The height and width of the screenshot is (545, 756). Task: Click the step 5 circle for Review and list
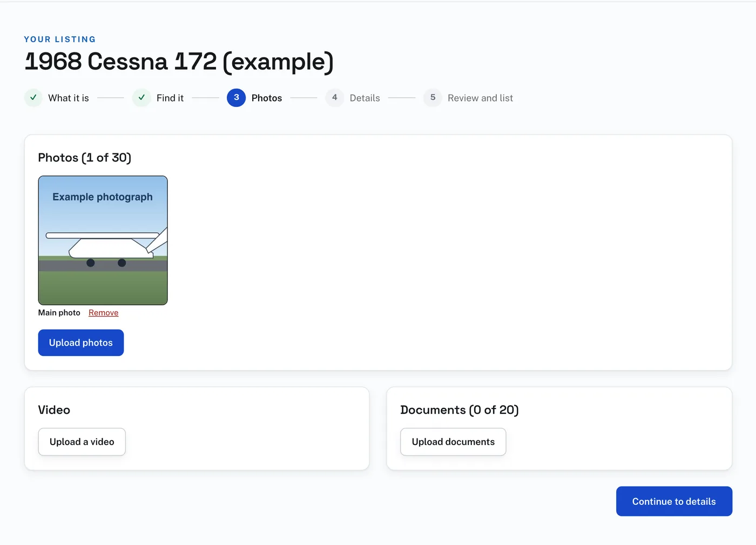coord(433,98)
